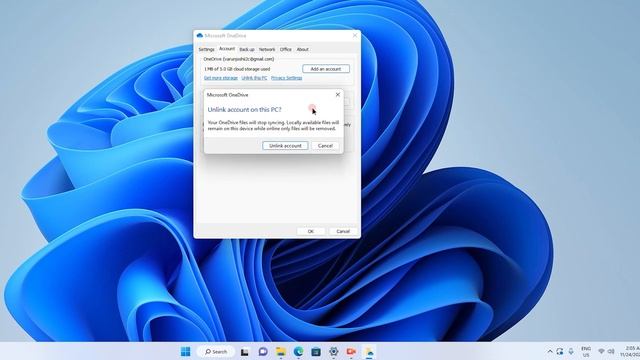Close the Microsoft OneDrive settings window

pyautogui.click(x=355, y=36)
